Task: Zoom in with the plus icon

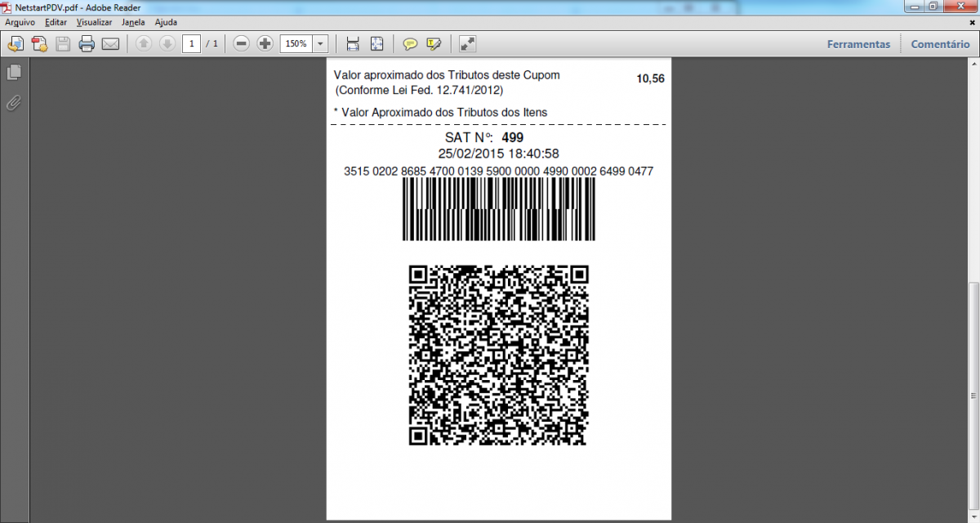Action: [265, 44]
